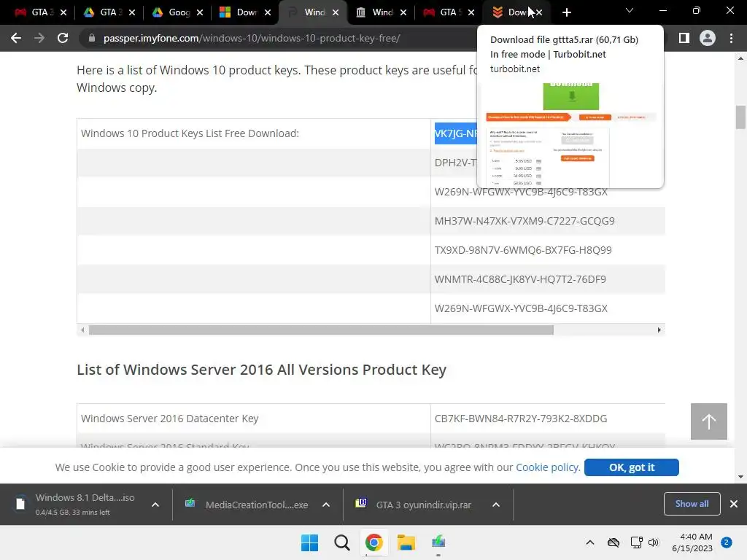Click Windows Server 2016 Datacenter Key cell
The height and width of the screenshot is (560, 747).
click(x=253, y=419)
